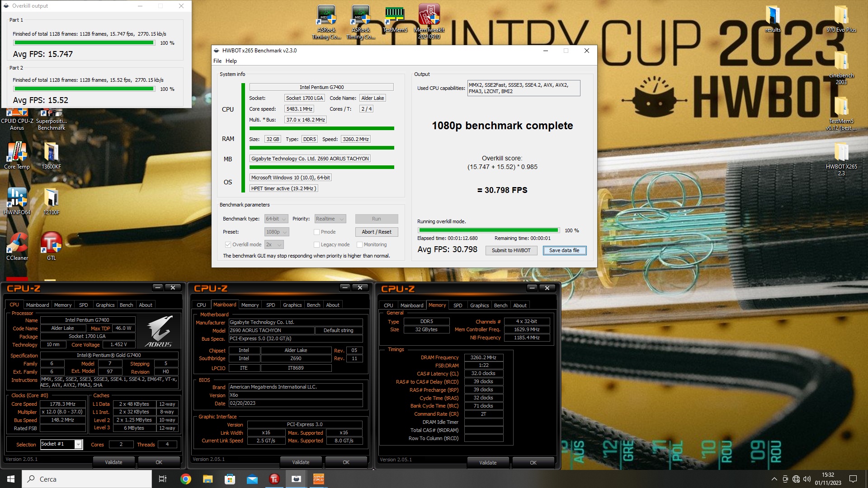The image size is (868, 488).
Task: Switch to Mainboard tab in first CPU-Z window
Action: click(38, 305)
